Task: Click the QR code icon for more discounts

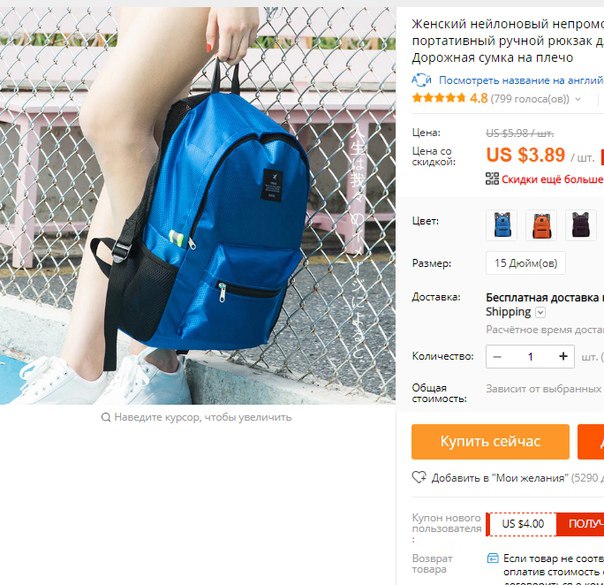Action: click(x=492, y=179)
